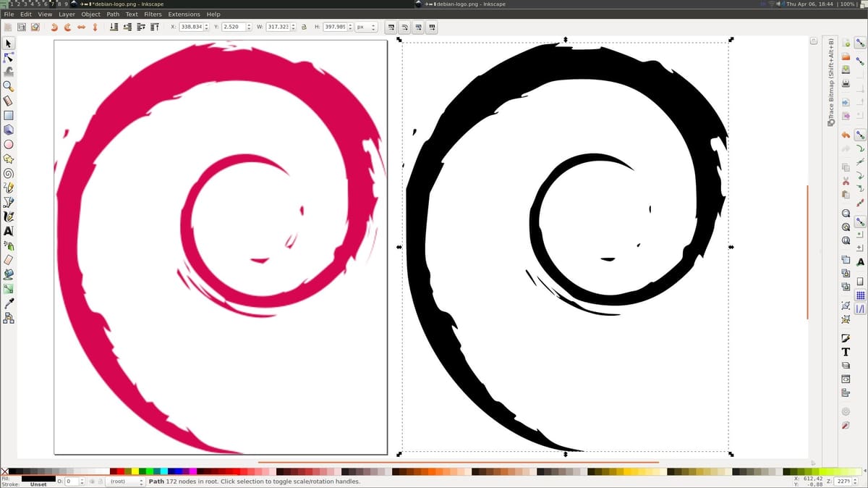Flip selection vertically
Image resolution: width=868 pixels, height=488 pixels.
[x=95, y=27]
